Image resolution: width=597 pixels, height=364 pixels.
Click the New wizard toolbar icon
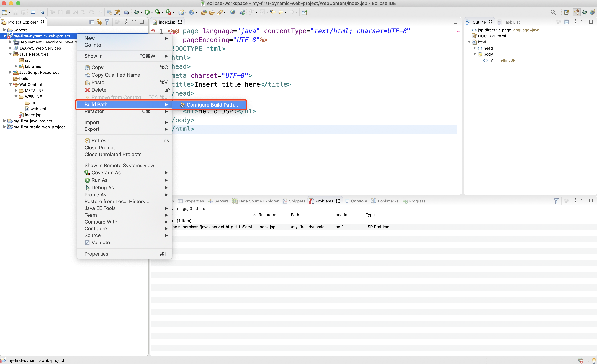pos(5,12)
